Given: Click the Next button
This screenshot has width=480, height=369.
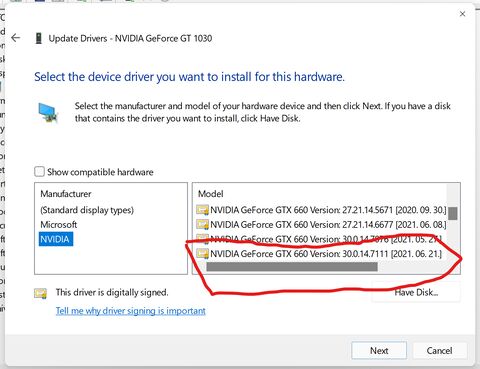Looking at the screenshot, I should click(x=379, y=350).
